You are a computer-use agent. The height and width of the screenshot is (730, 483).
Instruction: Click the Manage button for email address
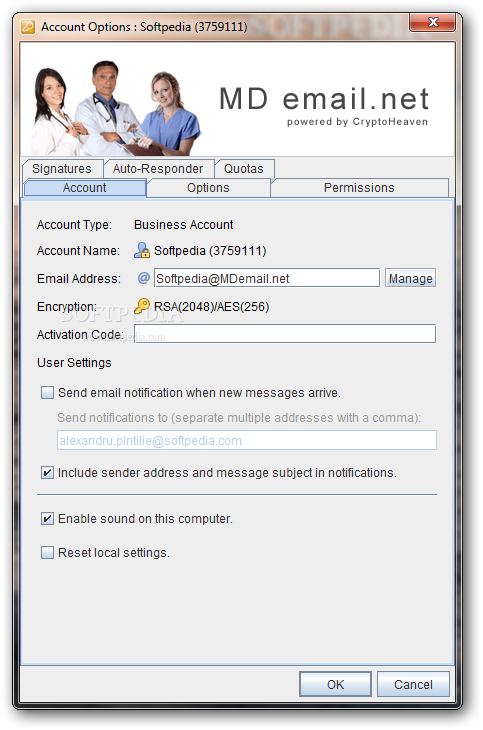click(410, 278)
